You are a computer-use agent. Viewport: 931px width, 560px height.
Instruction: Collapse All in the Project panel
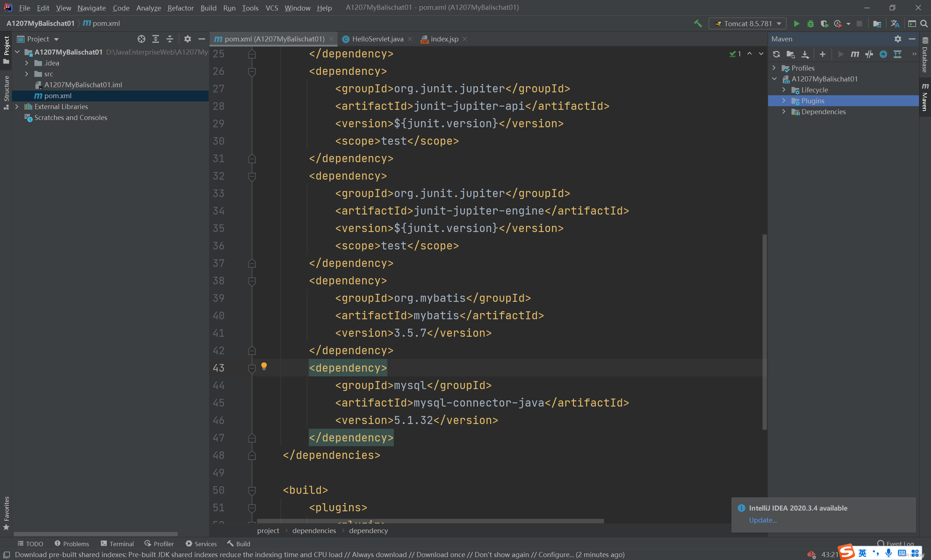click(x=170, y=39)
